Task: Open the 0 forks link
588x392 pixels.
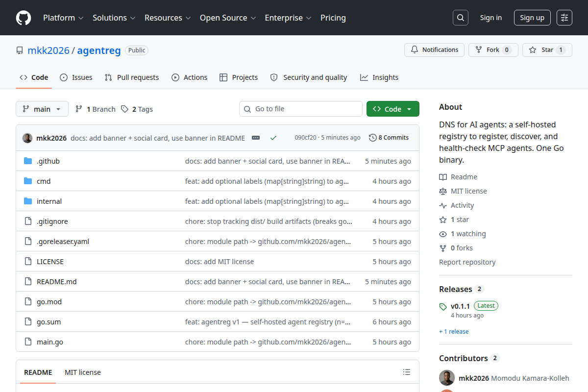Action: pos(456,248)
